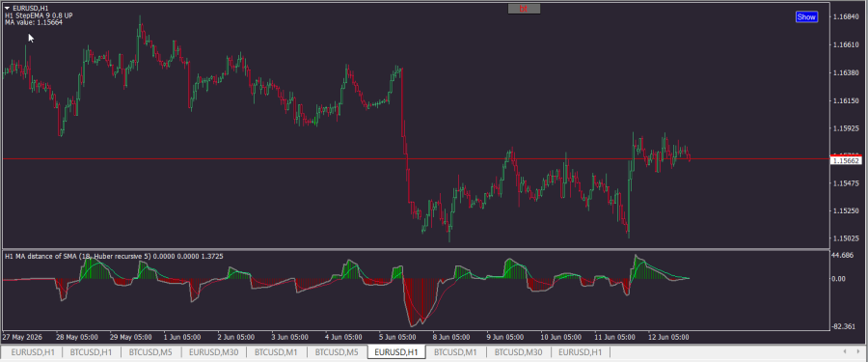Click the 44.686 indicator scale value

843,256
